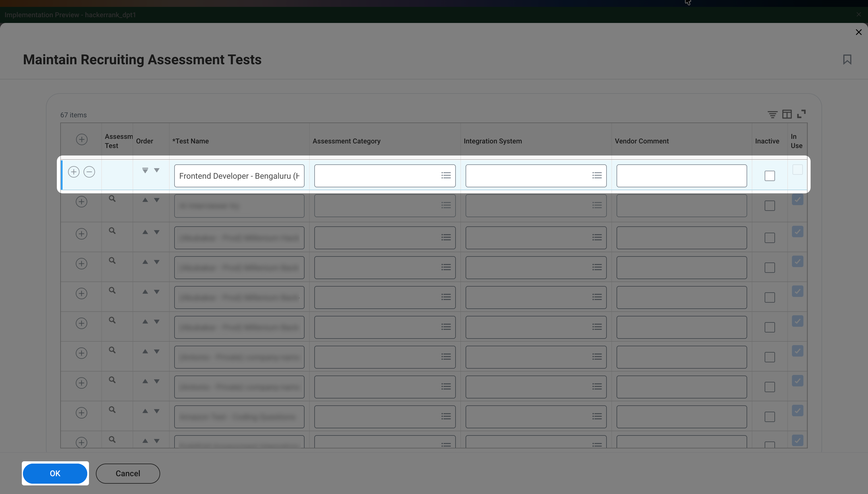The height and width of the screenshot is (494, 868).
Task: Click the Assessment Category column header
Action: 346,141
